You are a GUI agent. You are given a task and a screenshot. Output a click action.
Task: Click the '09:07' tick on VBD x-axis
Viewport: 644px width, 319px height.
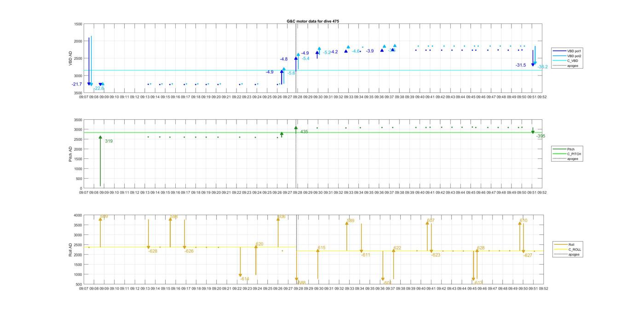[x=84, y=97]
